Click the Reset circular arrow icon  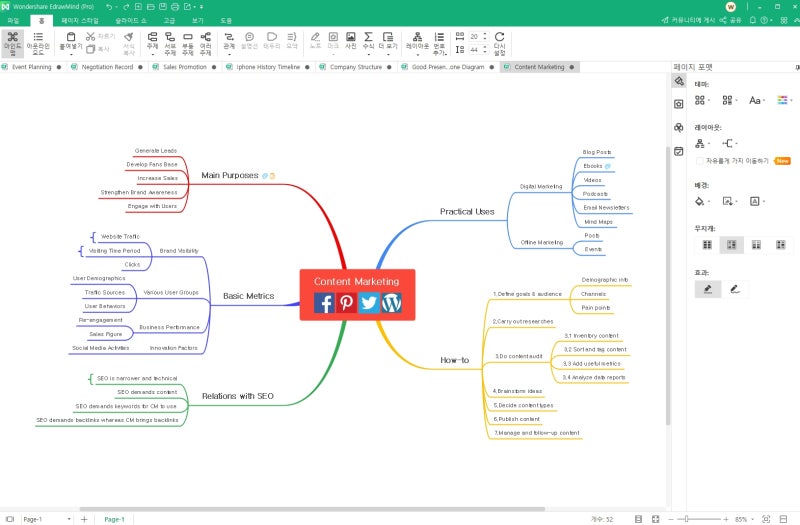click(499, 37)
